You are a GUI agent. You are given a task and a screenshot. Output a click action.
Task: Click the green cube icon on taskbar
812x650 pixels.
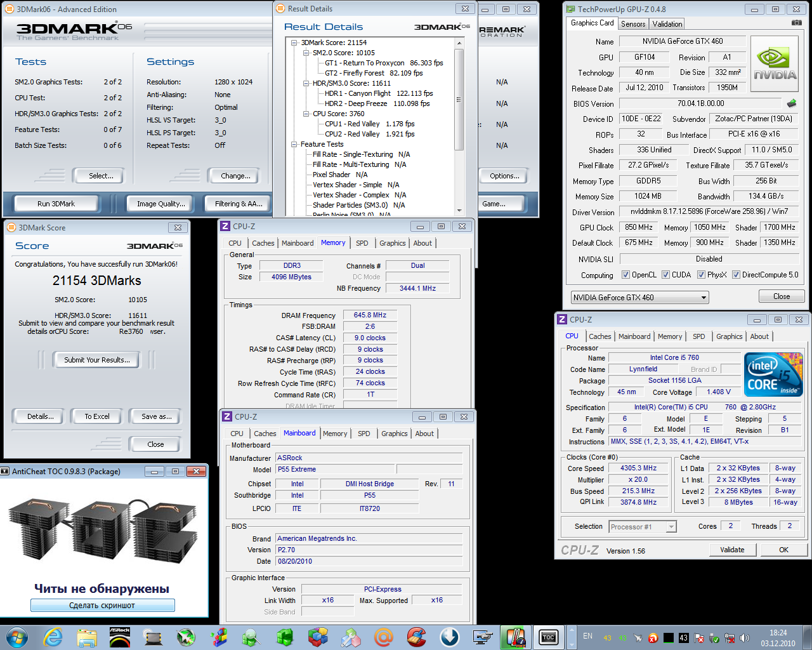coord(285,637)
